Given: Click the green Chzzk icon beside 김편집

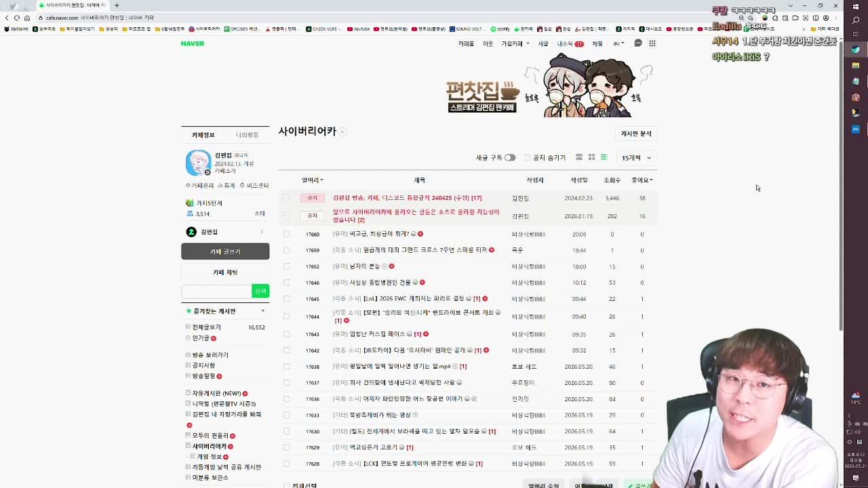Looking at the screenshot, I should click(191, 232).
